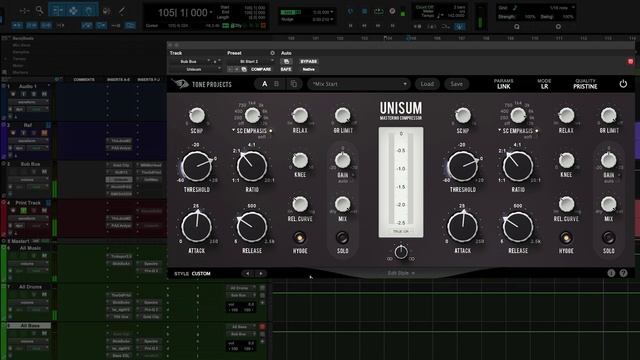The width and height of the screenshot is (640, 360).
Task: Click the MODE LR option
Action: (544, 84)
